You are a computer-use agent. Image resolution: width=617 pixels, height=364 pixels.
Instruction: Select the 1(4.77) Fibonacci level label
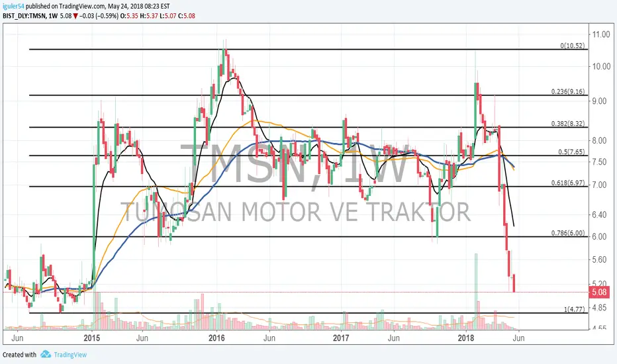(575, 309)
